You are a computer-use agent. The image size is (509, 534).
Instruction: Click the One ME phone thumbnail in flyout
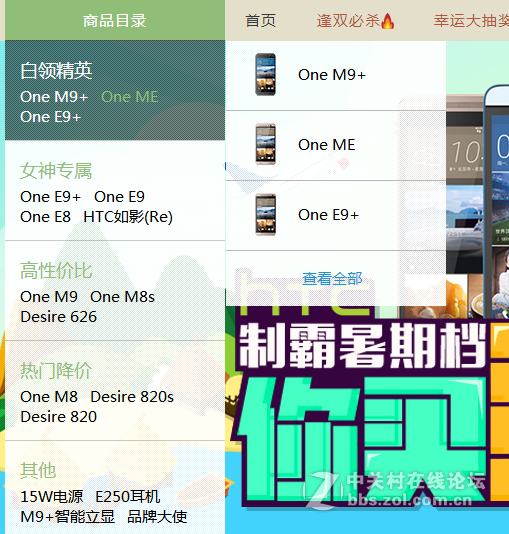pos(266,144)
